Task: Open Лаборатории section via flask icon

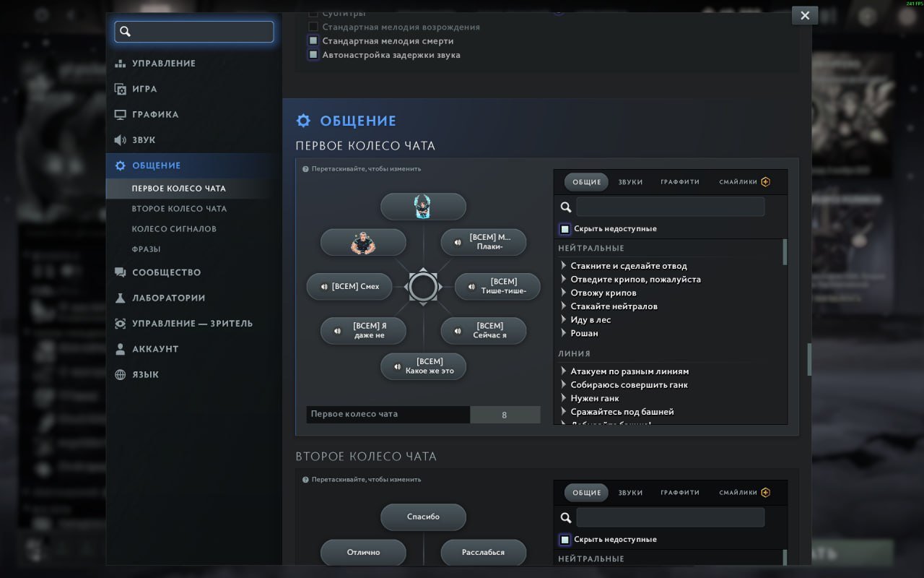Action: pos(121,298)
